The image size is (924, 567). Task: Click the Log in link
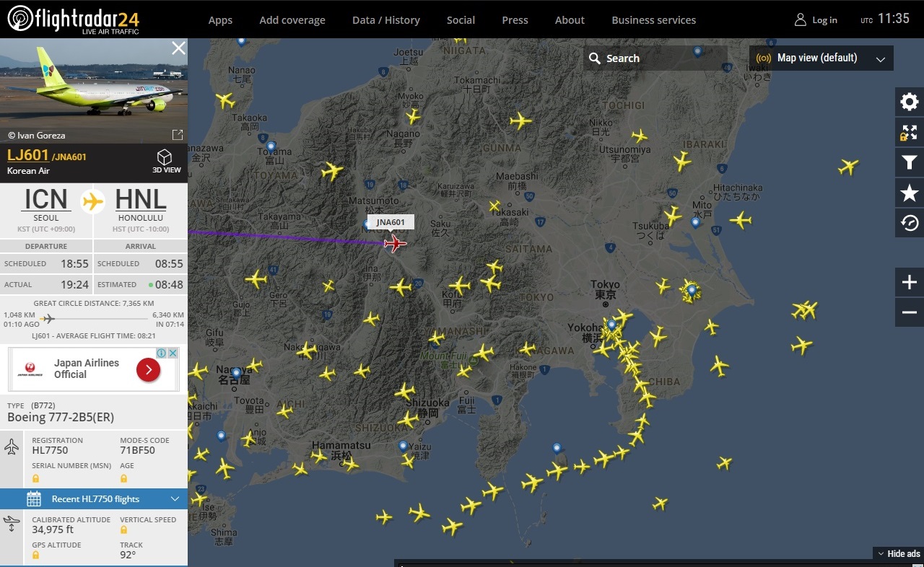(824, 20)
